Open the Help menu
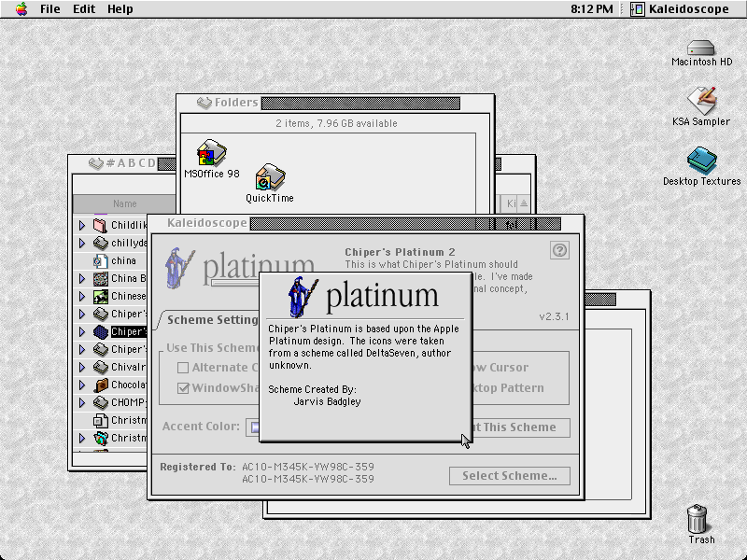 point(120,9)
